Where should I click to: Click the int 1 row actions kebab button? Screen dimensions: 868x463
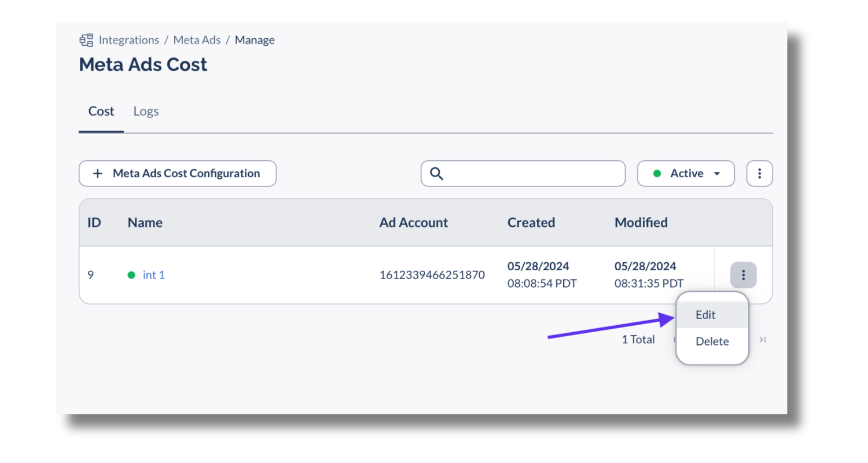(x=744, y=275)
